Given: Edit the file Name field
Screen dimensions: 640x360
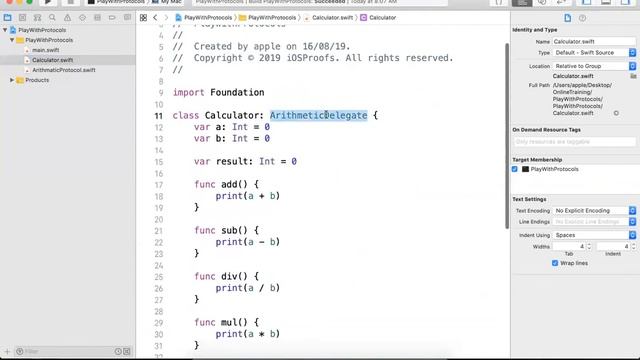Looking at the screenshot, I should 594,42.
